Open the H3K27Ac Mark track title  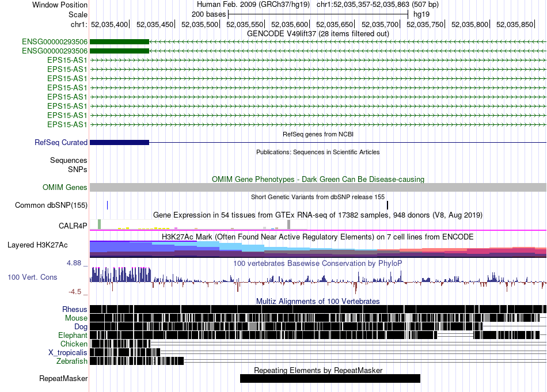point(318,237)
